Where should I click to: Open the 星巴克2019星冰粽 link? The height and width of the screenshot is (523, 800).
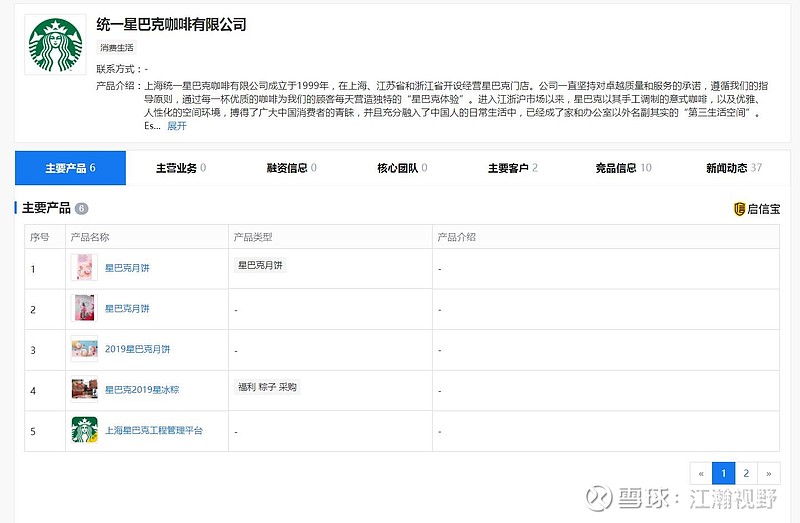pyautogui.click(x=142, y=390)
